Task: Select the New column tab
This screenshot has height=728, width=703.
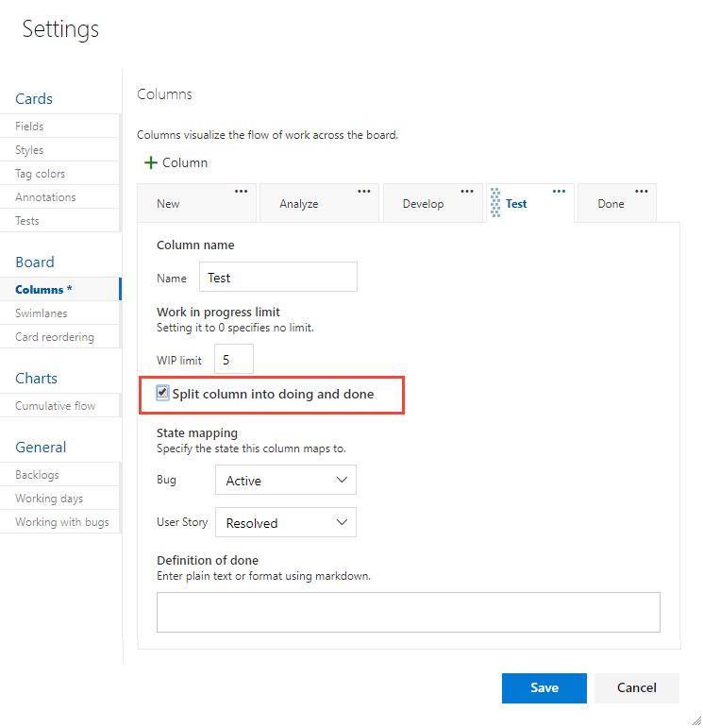Action: [197, 203]
